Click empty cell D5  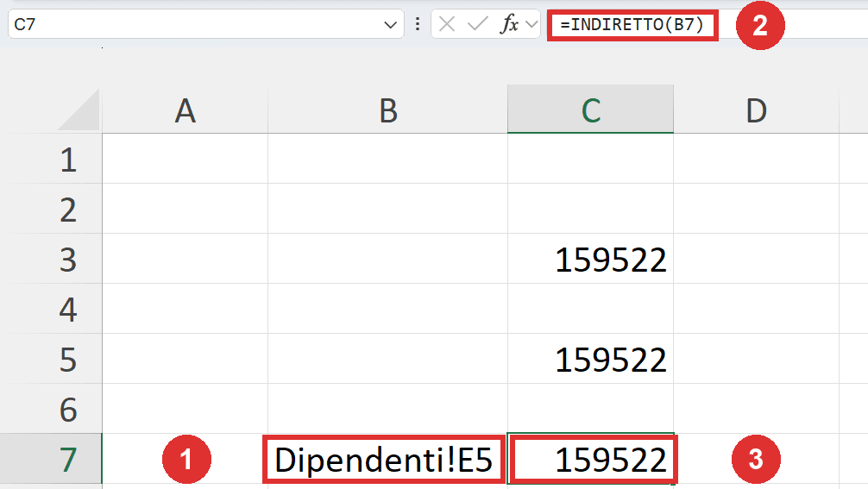756,359
